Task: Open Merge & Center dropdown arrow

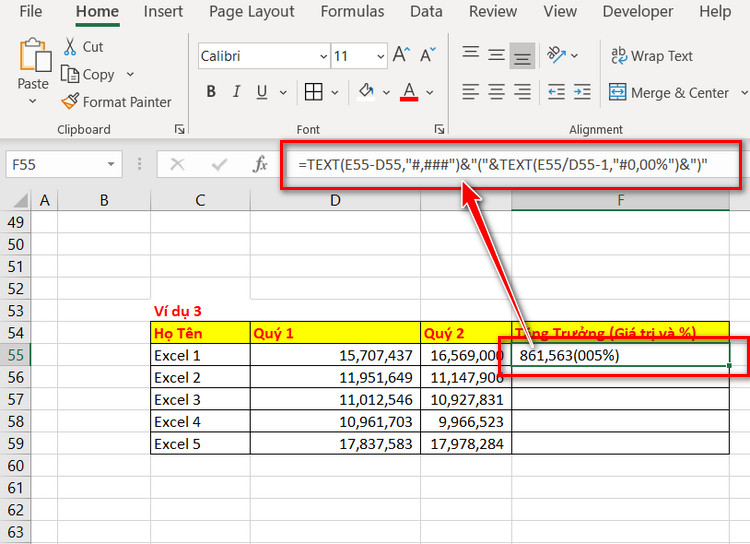Action: (744, 92)
